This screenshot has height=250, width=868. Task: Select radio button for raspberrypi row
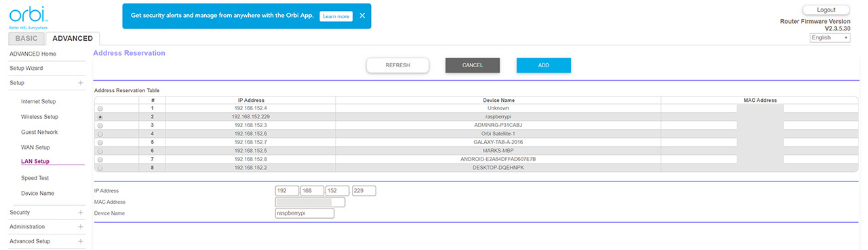coord(101,117)
